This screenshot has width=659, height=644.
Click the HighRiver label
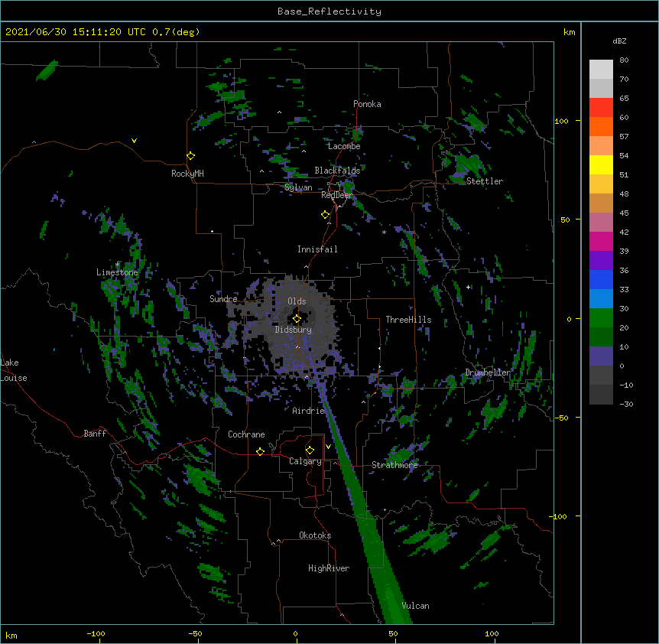pyautogui.click(x=329, y=568)
